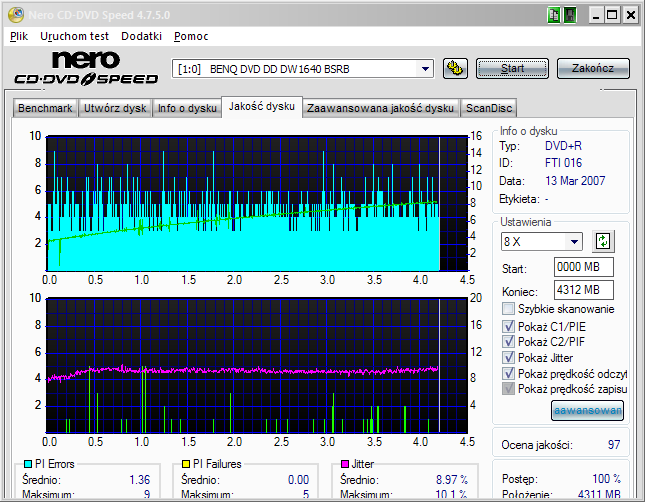Image resolution: width=645 pixels, height=502 pixels.
Task: Click the Start field showing 0000 MB
Action: [x=584, y=267]
